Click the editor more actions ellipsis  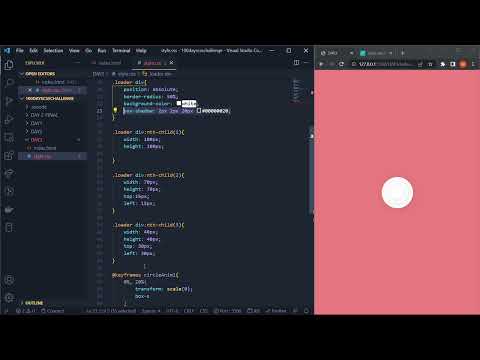[306, 62]
